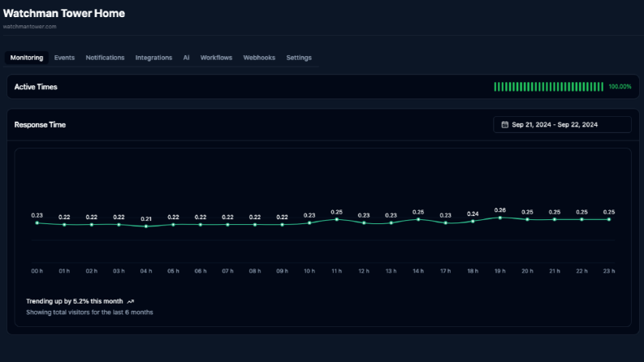Select the AI tab
The height and width of the screenshot is (362, 644).
coord(186,58)
